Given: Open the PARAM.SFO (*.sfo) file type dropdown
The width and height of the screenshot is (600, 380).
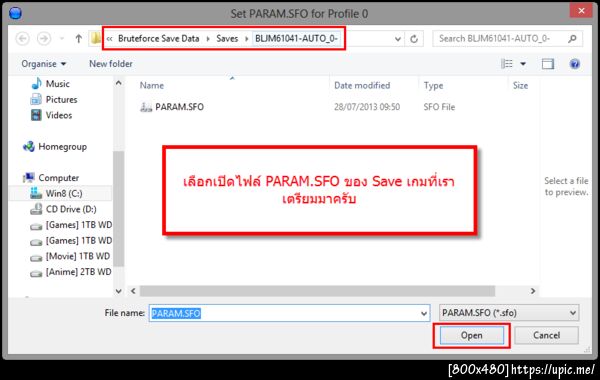Looking at the screenshot, I should (509, 313).
